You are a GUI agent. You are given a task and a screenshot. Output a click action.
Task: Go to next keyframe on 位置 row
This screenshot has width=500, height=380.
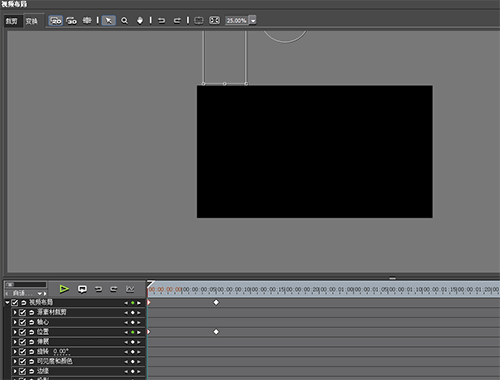[139, 332]
